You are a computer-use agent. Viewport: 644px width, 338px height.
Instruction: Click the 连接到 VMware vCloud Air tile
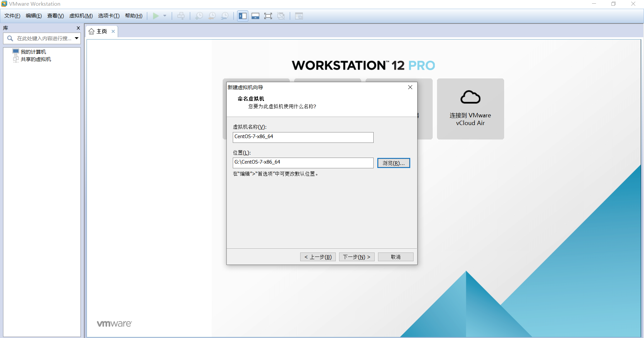coord(470,109)
